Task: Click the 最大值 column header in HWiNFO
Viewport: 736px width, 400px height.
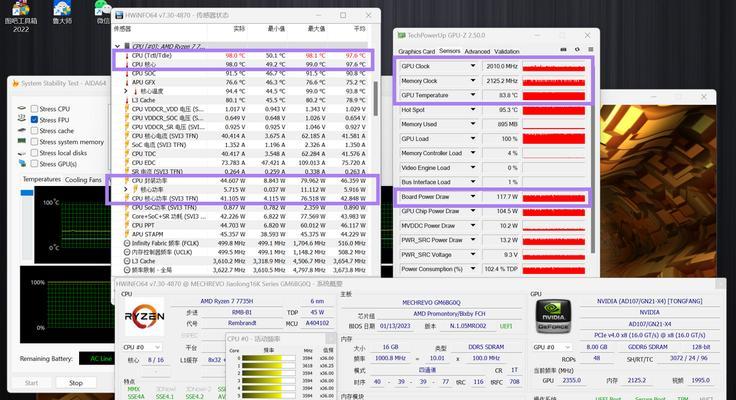Action: pos(316,29)
